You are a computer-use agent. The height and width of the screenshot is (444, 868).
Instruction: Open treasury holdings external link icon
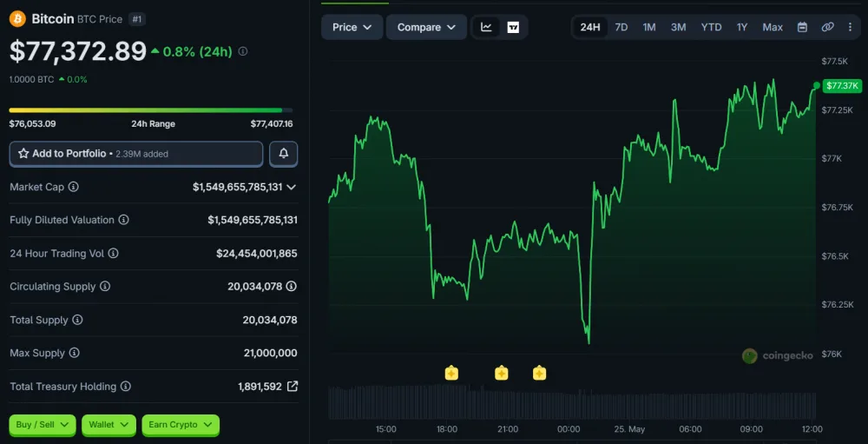pos(293,387)
